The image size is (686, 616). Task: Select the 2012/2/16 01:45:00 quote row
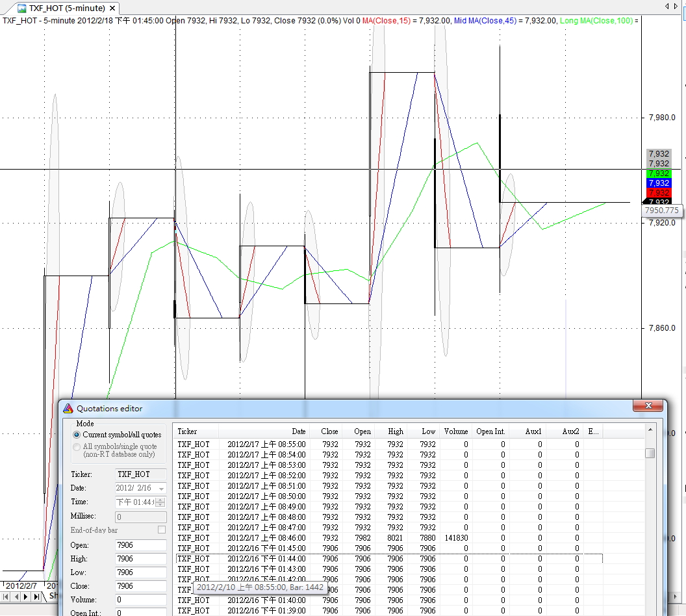[x=389, y=548]
